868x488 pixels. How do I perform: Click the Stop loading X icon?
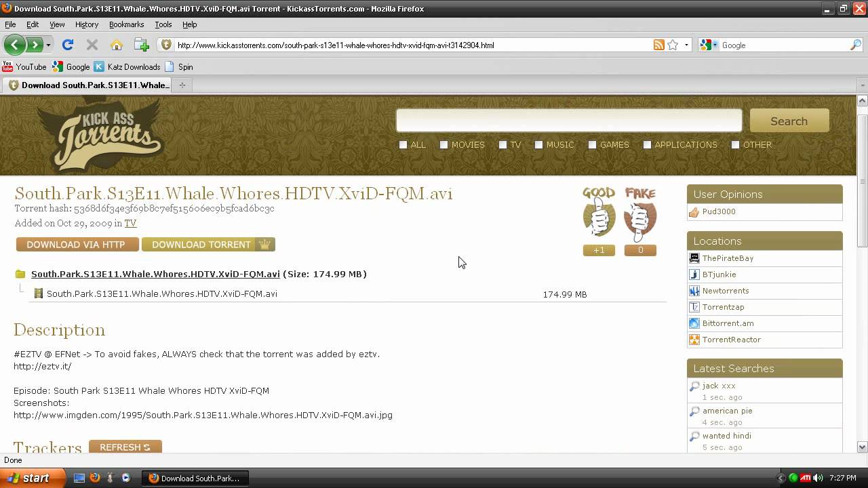tap(92, 45)
